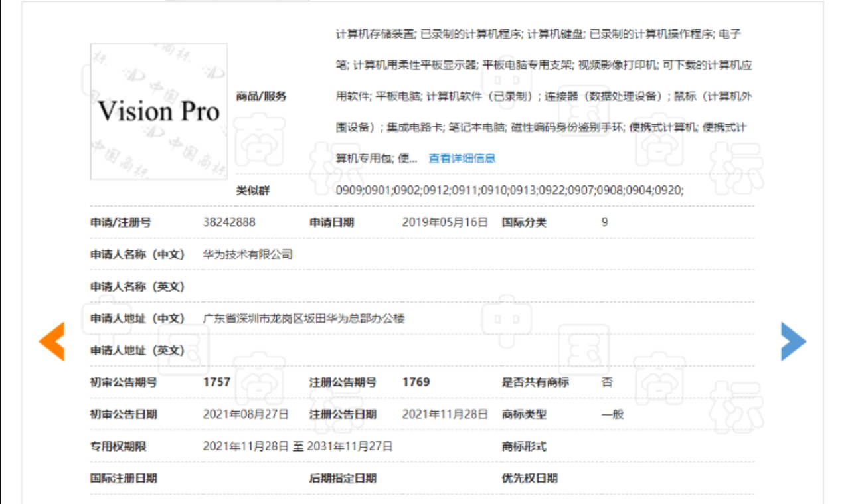Click the blue next arrow
This screenshot has width=850, height=504.
[x=793, y=341]
